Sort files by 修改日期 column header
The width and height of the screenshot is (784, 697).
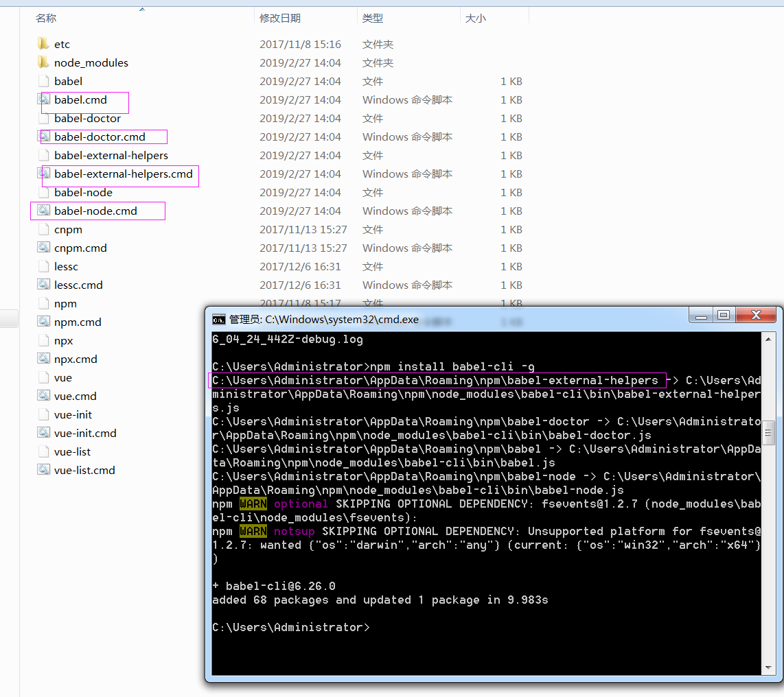pyautogui.click(x=305, y=19)
